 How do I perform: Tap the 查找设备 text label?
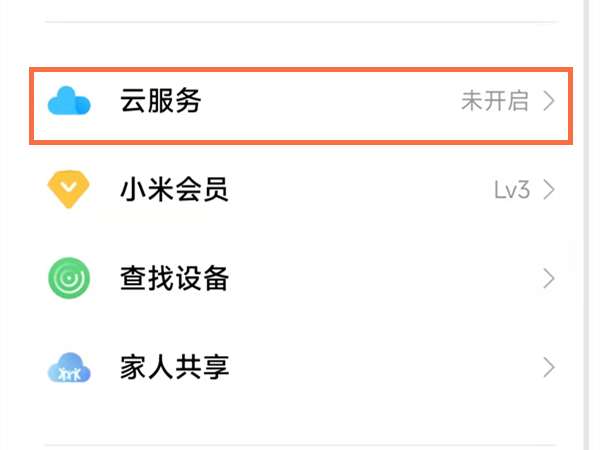175,279
